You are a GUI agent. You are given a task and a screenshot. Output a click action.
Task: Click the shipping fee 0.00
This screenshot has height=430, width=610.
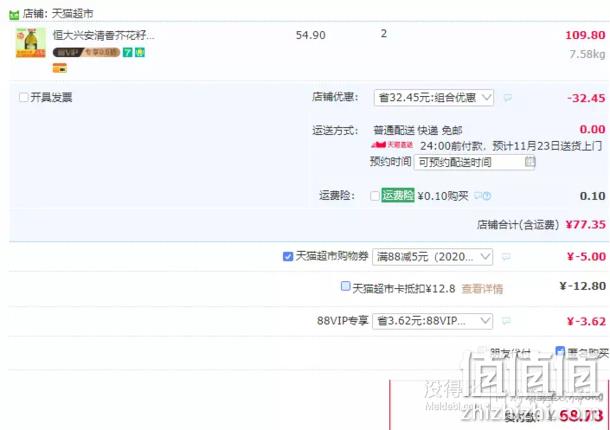(592, 129)
